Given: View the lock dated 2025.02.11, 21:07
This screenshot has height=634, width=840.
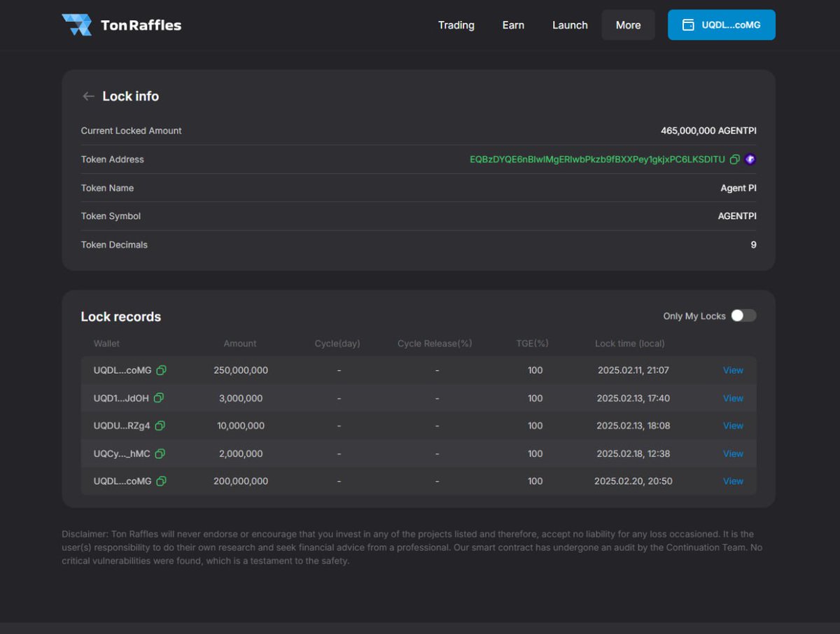Looking at the screenshot, I should click(733, 370).
